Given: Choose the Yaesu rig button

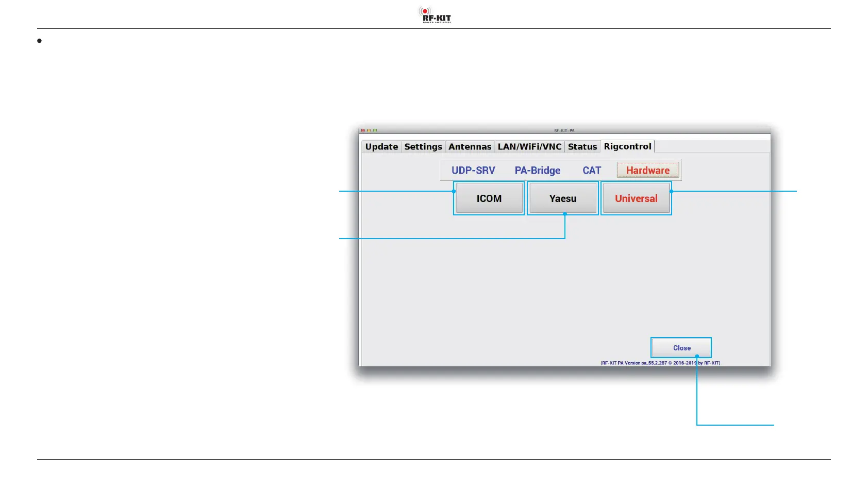Looking at the screenshot, I should [x=563, y=198].
